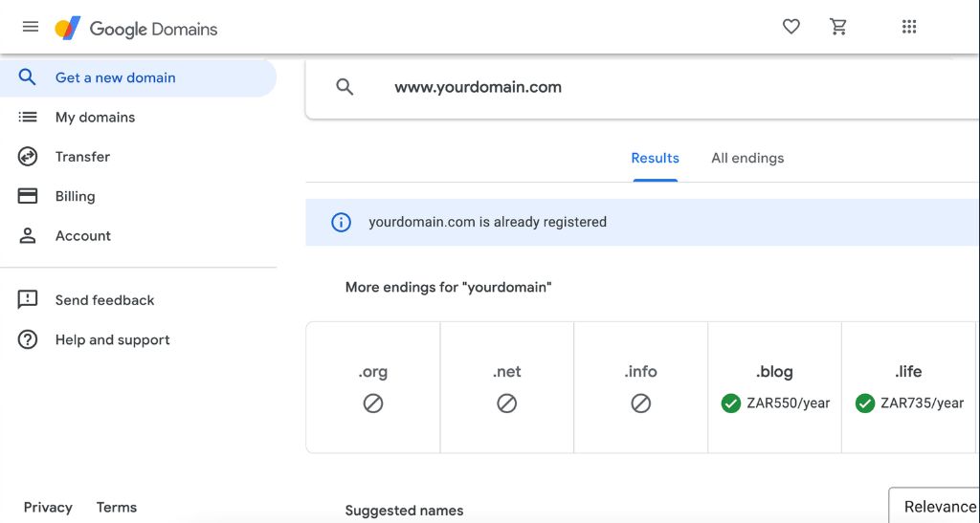Open the Billing section
Image resolution: width=980 pixels, height=523 pixels.
click(x=75, y=196)
